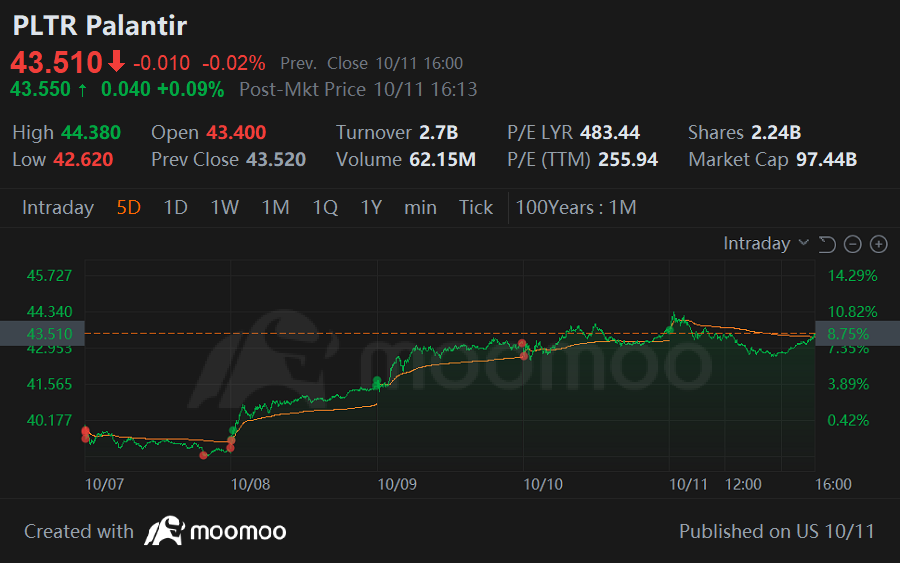Open the Intraday chart type dropdown
Screen dimensions: 900x563
766,243
